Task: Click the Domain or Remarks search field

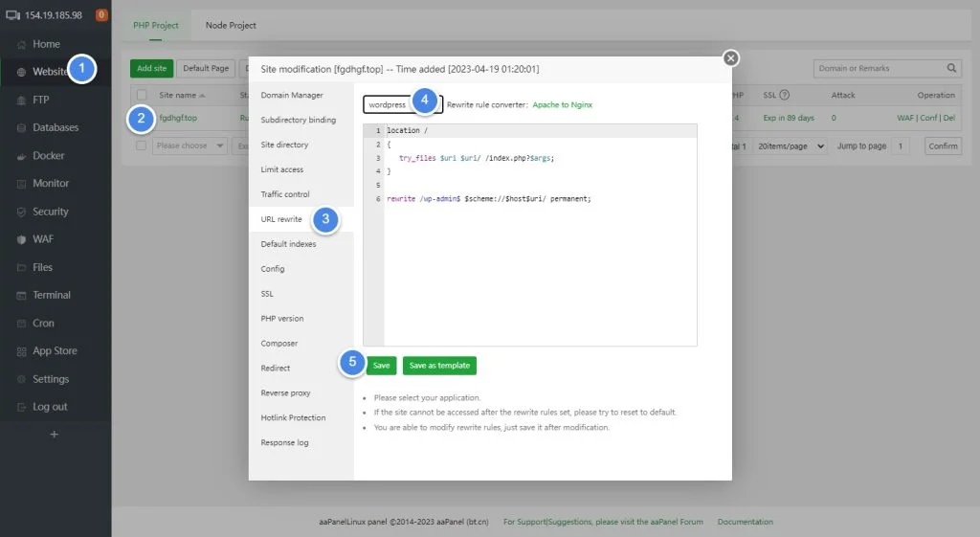Action: (879, 68)
